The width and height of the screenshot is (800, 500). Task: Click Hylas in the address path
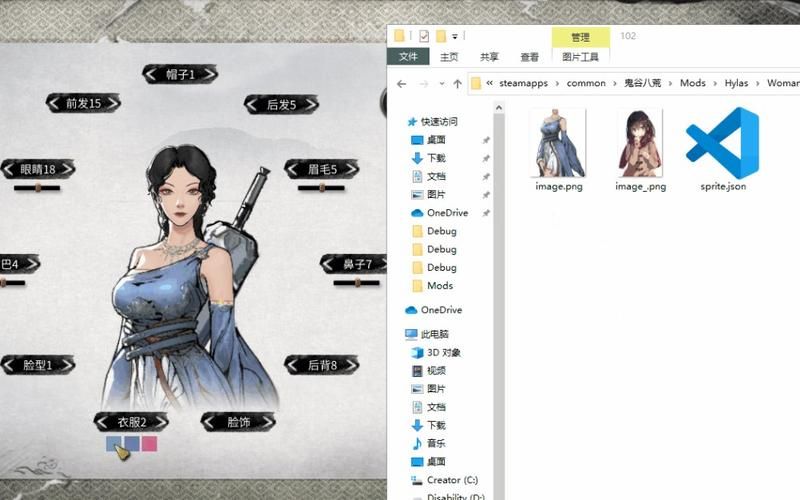[736, 83]
